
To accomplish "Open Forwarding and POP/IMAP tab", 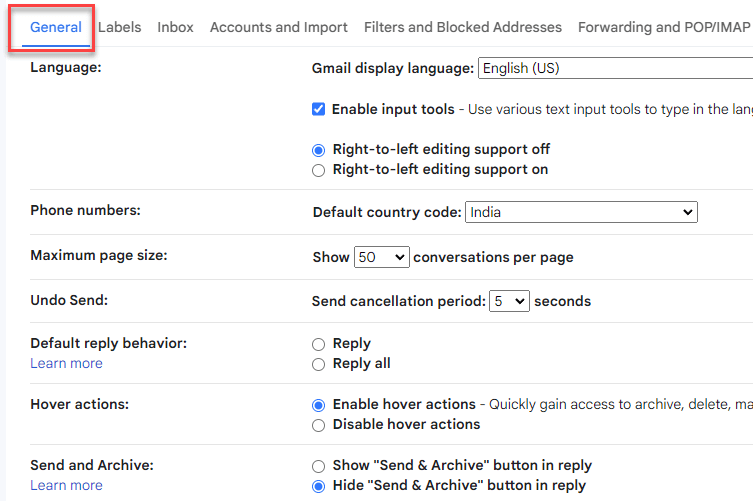I will tap(663, 28).
